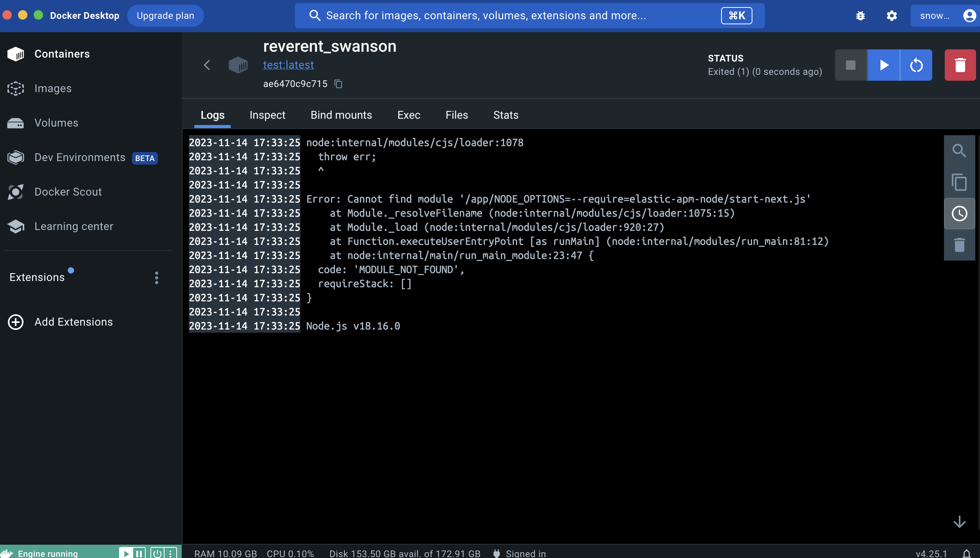Click the 'Error: Cannot find module' log line
The image size is (980, 558).
pyautogui.click(x=559, y=199)
